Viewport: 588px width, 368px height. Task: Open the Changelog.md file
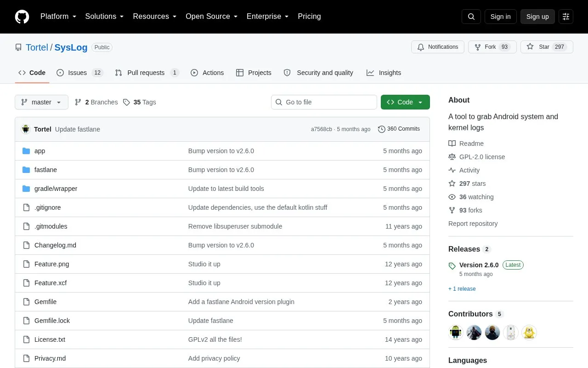(x=55, y=245)
